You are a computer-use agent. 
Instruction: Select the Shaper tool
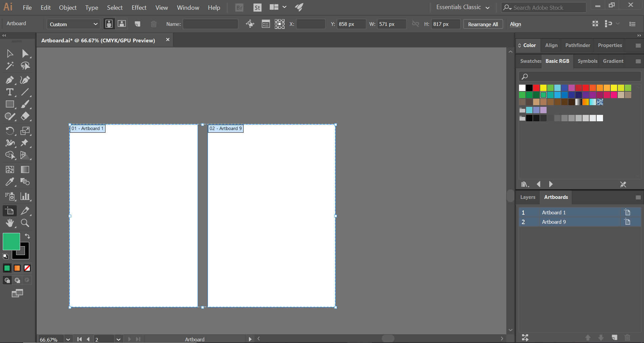[x=10, y=117]
